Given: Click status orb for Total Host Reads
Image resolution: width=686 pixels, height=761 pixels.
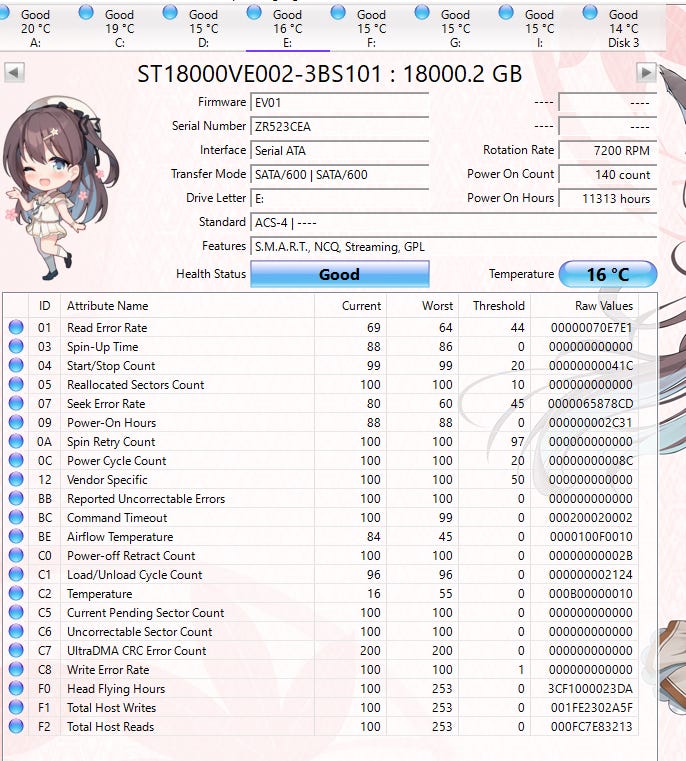Looking at the screenshot, I should pos(16,726).
